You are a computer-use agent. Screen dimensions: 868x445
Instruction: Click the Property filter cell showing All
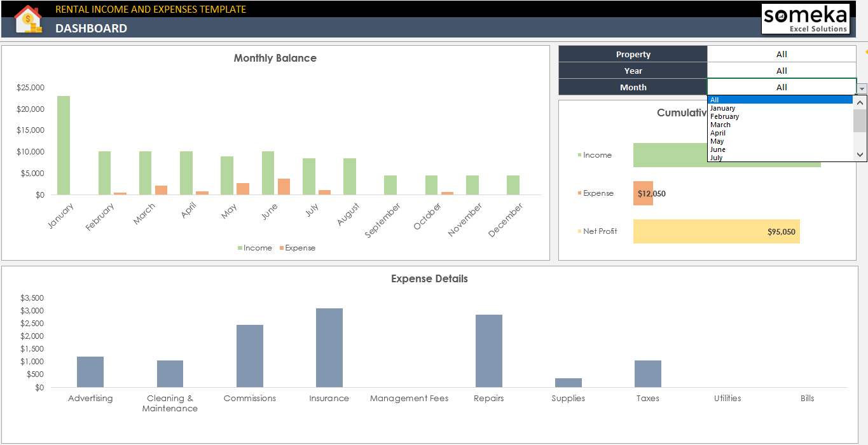(782, 54)
